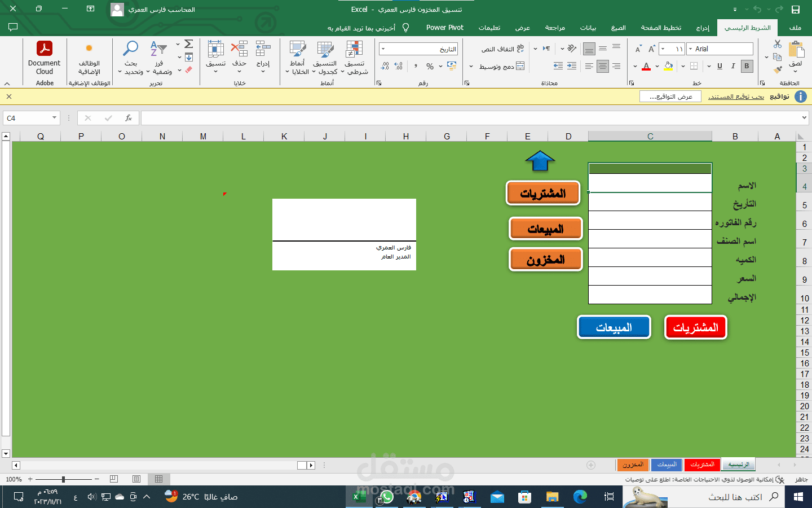Collapse the ribbon with the chevron
The height and width of the screenshot is (508, 812).
coord(7,84)
